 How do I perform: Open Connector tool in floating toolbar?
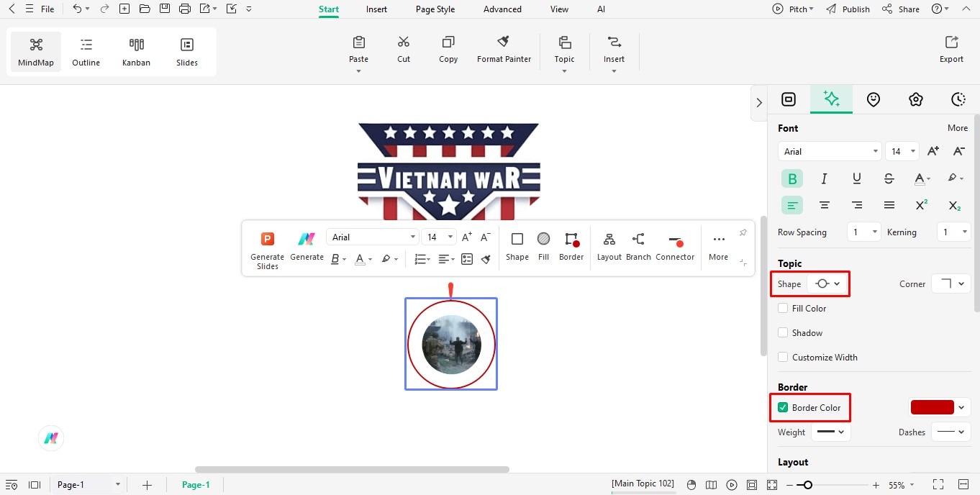(x=675, y=246)
